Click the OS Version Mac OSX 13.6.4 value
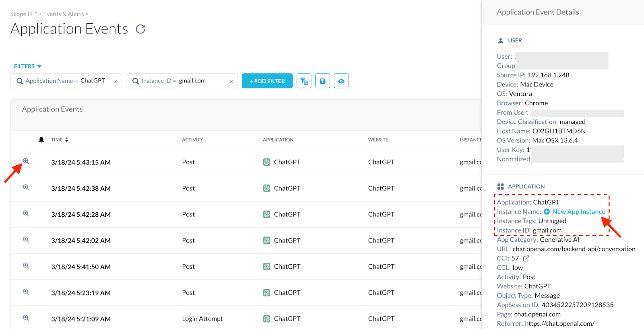The width and height of the screenshot is (644, 329). 555,140
